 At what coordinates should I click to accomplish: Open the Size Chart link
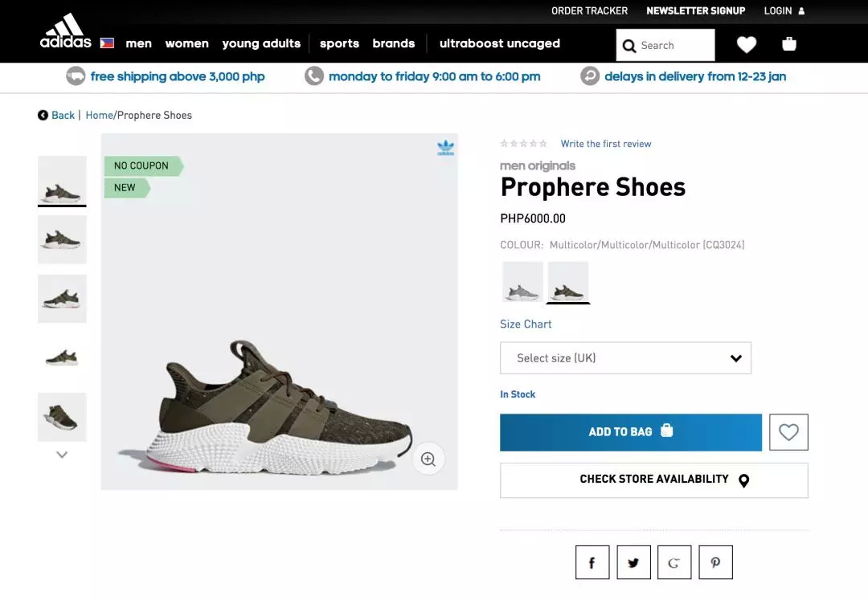pyautogui.click(x=526, y=324)
